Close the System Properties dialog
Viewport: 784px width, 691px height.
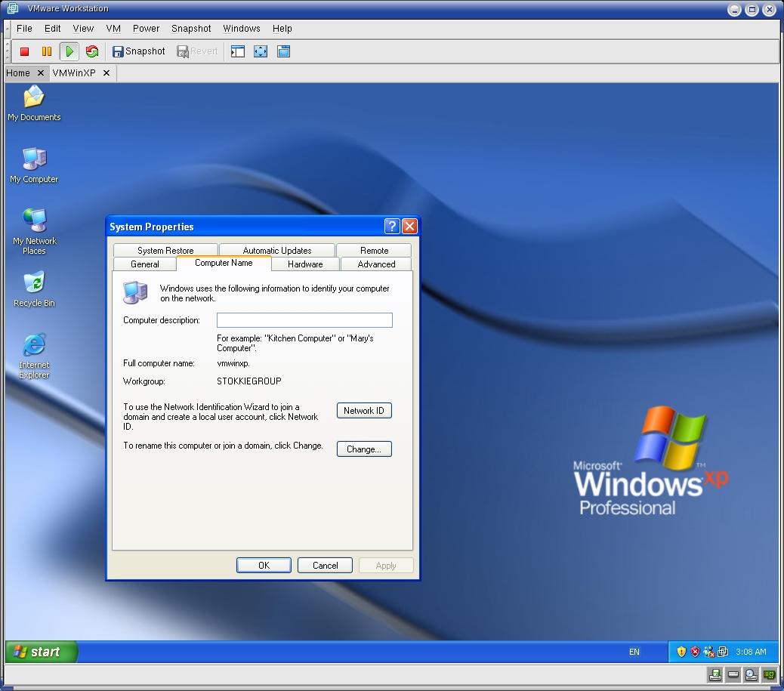[x=409, y=227]
